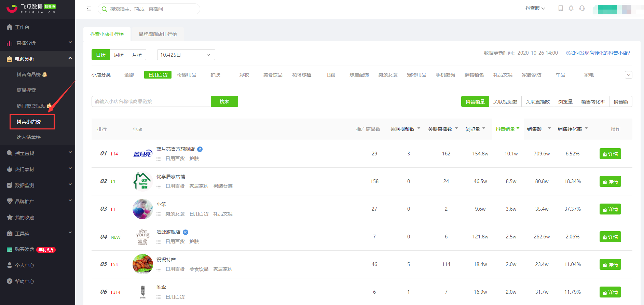Switch sort to 关联直播数 button
The width and height of the screenshot is (644, 305).
[538, 101]
